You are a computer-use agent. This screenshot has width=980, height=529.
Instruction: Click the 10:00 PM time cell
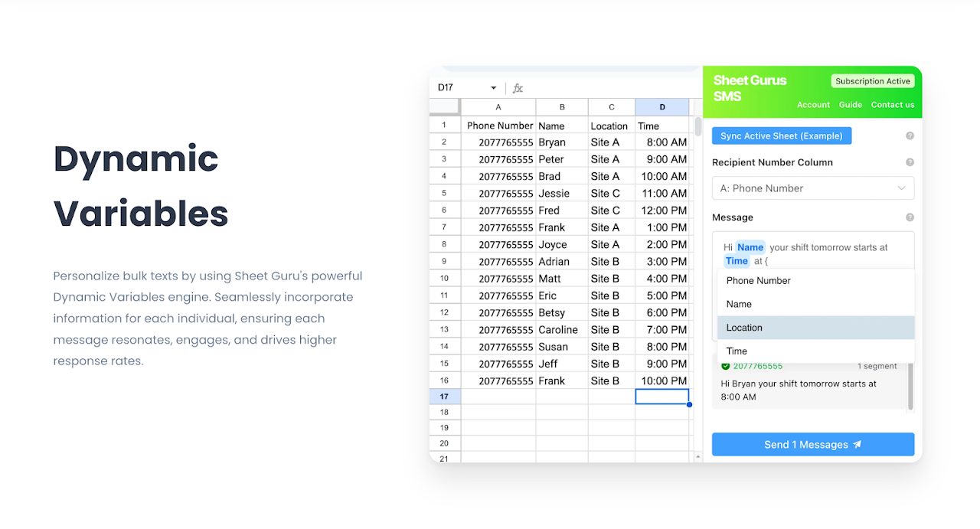click(x=662, y=380)
